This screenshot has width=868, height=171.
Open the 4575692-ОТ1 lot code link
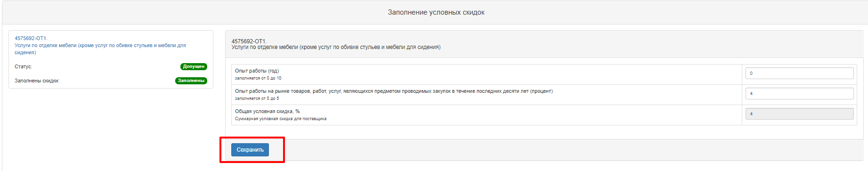31,39
